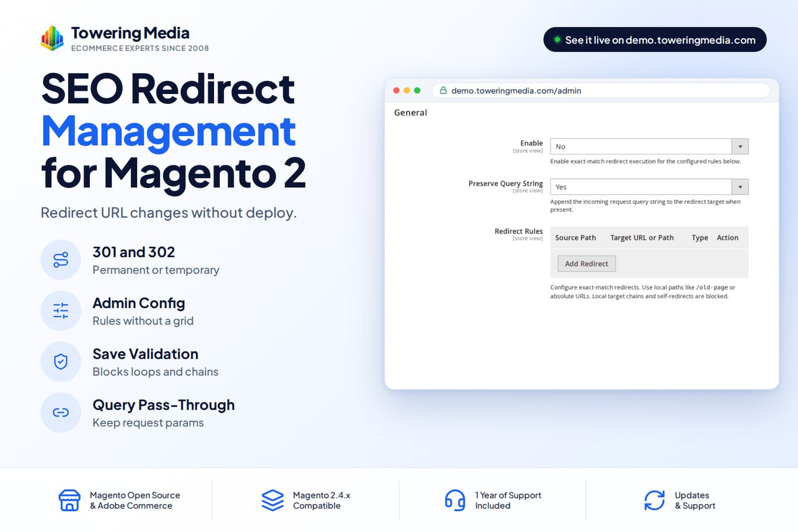Click the 'Rules without a grid' text

click(143, 321)
